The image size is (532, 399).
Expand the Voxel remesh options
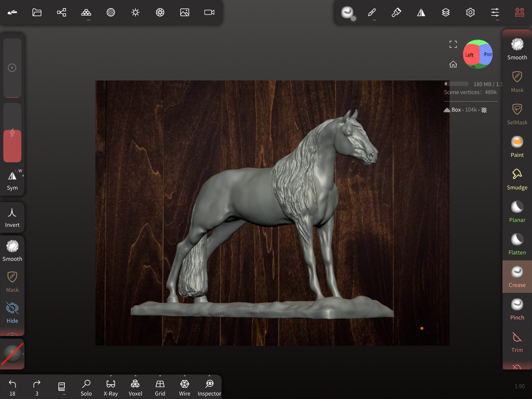135,387
